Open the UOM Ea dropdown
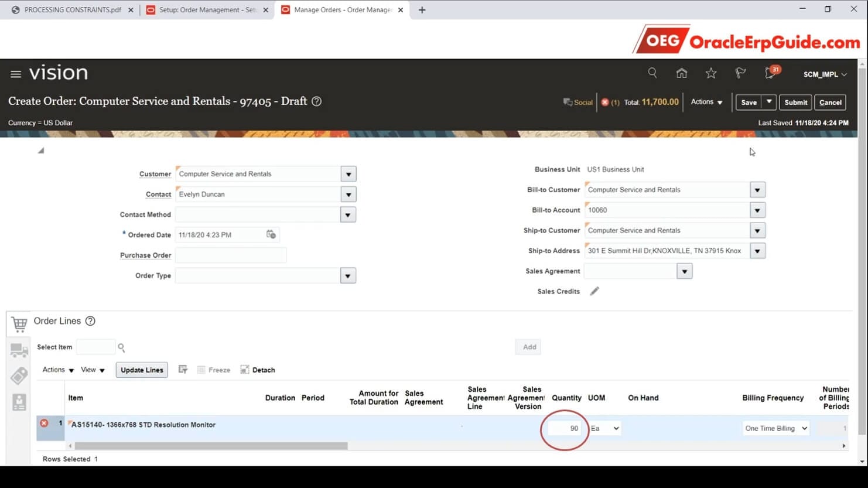Screen dimensions: 868x488 coord(605,428)
